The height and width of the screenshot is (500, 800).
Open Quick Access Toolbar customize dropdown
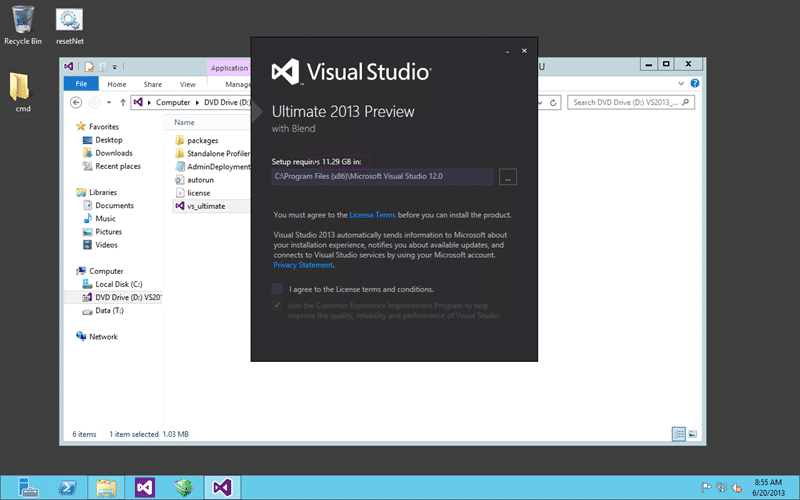click(114, 67)
